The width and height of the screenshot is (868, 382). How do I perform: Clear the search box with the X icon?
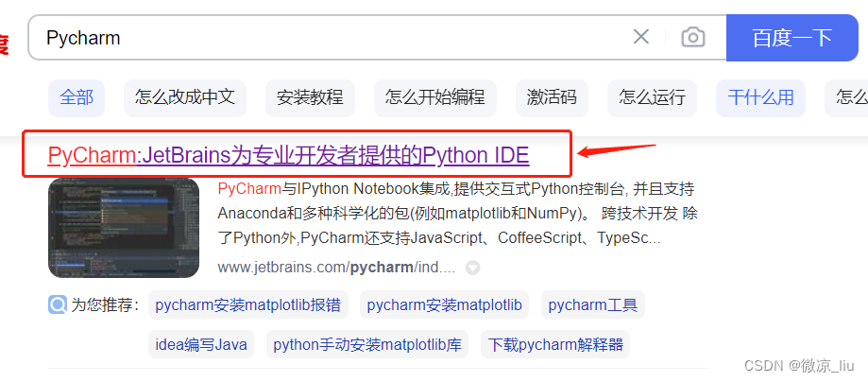point(640,37)
